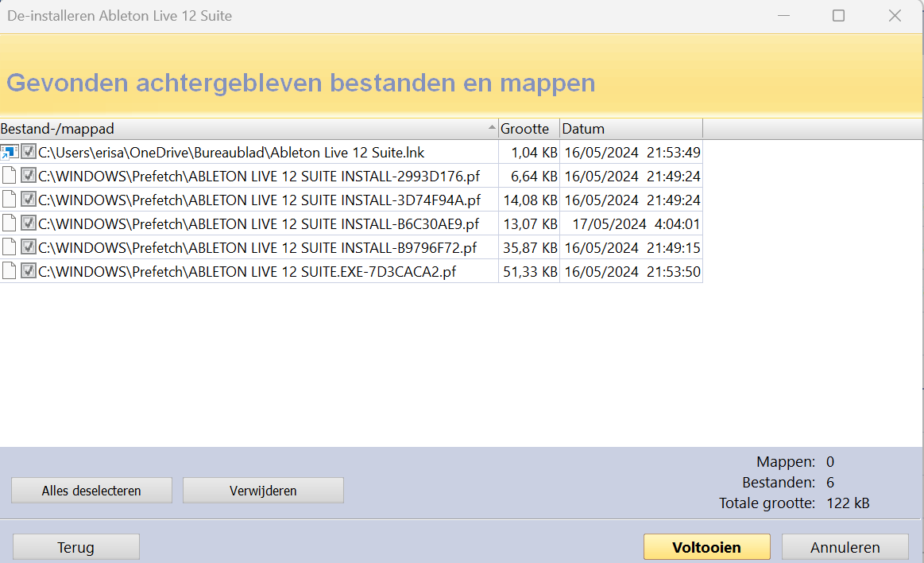Select the row path ending INSTALL-B6C30AE9.pf

point(259,224)
